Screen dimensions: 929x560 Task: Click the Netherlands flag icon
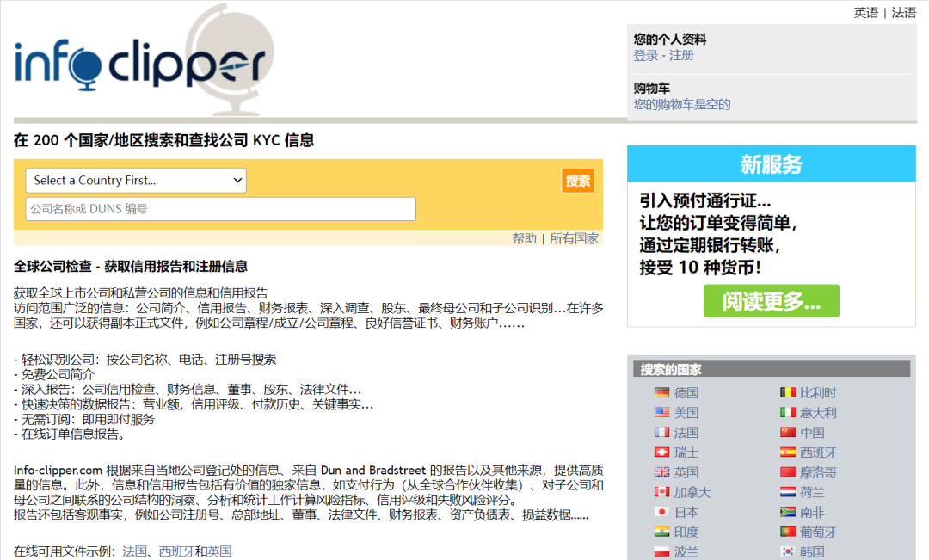click(787, 492)
